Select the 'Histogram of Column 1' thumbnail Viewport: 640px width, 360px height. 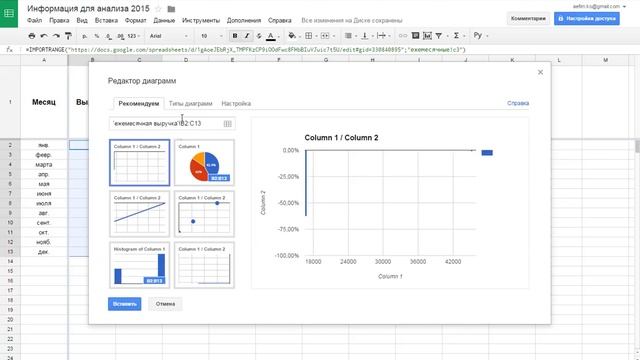[140, 265]
